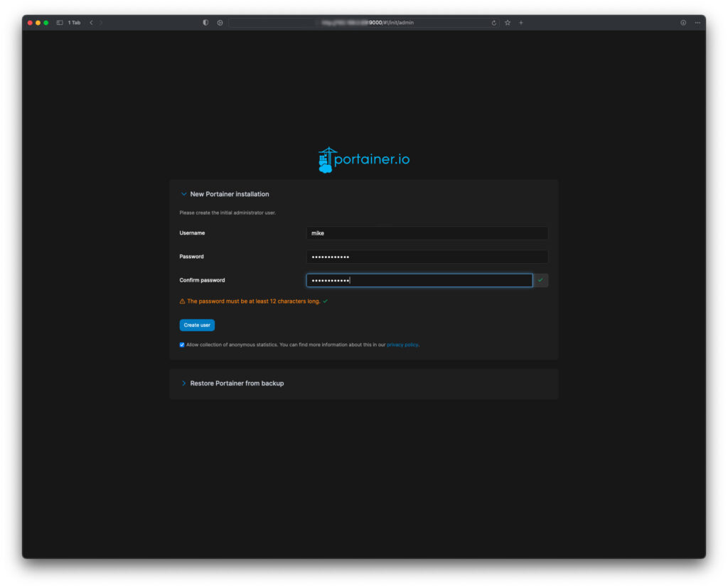Image resolution: width=728 pixels, height=588 pixels.
Task: Open the browser more options ellipsis menu
Action: pyautogui.click(x=697, y=23)
